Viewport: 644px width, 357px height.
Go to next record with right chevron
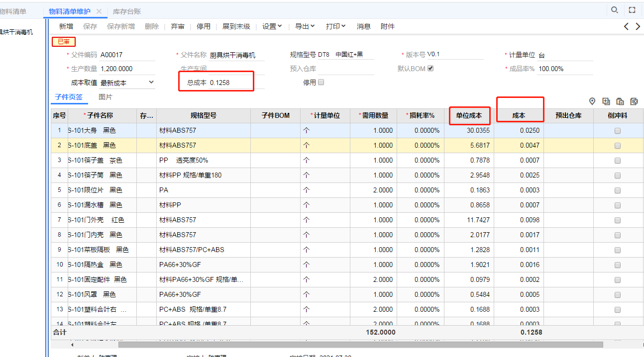(638, 26)
